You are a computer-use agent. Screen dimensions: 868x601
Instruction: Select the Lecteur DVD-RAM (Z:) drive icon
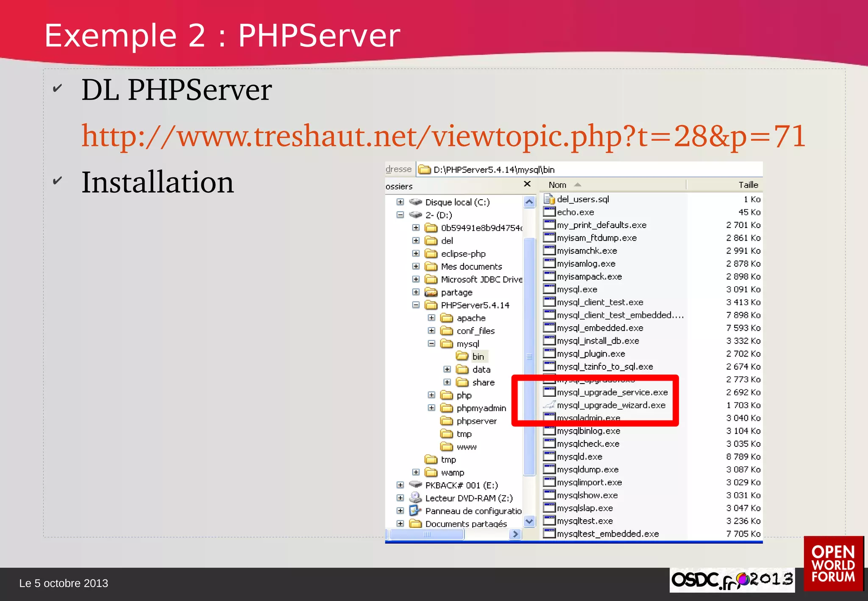tap(416, 498)
